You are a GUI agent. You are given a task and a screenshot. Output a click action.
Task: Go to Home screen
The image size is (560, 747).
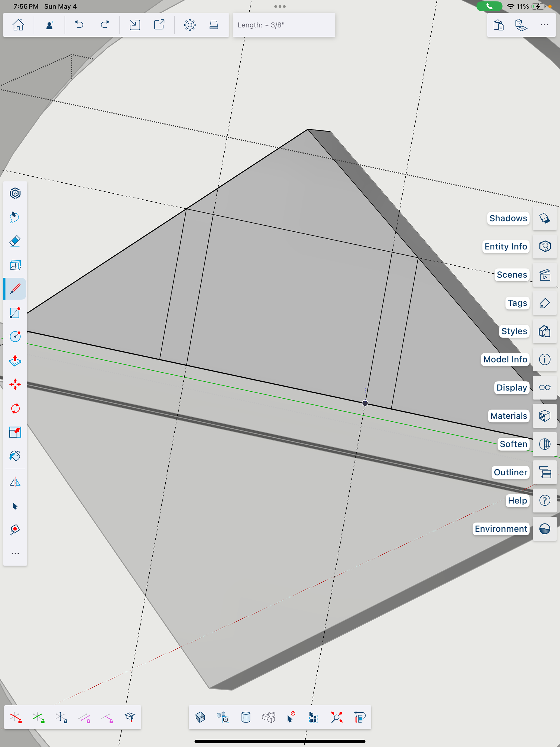tap(18, 25)
